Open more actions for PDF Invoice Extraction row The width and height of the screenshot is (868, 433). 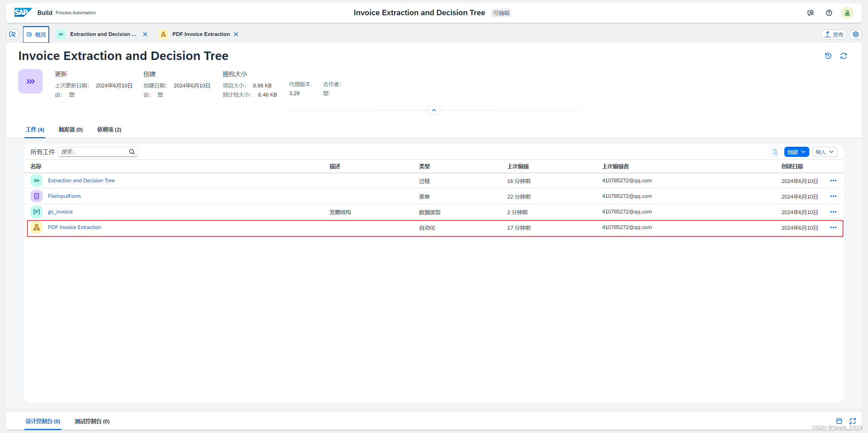(833, 227)
